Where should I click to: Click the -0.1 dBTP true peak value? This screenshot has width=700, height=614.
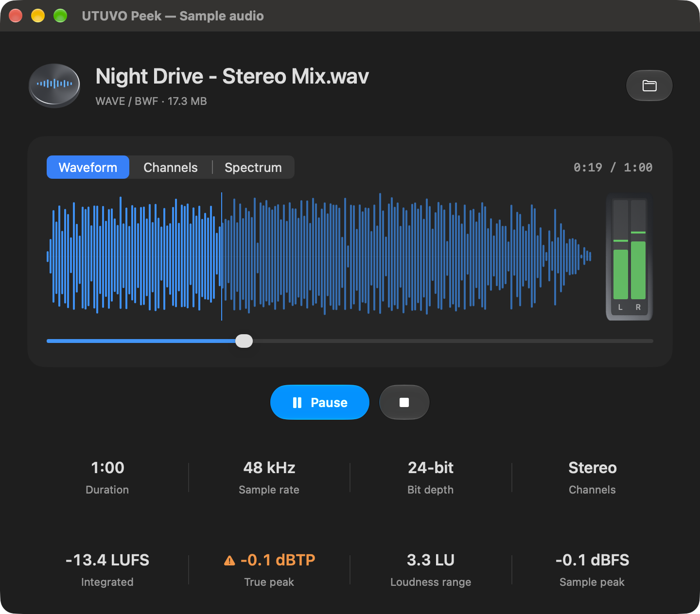pos(278,560)
